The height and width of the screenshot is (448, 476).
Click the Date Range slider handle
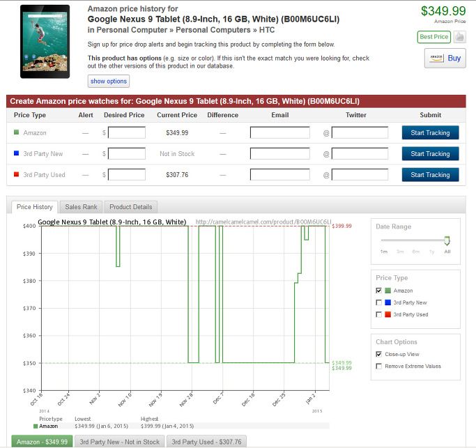pos(447,240)
